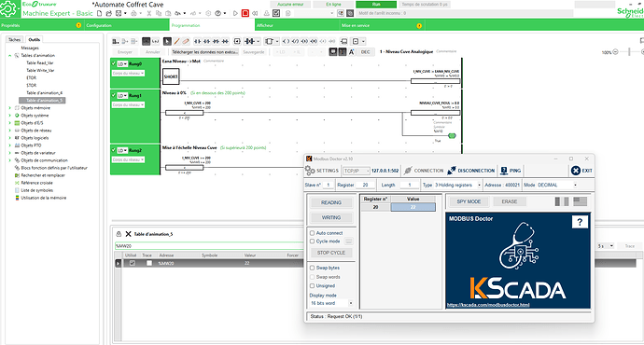Enable the Auto connect checkbox

(x=312, y=233)
